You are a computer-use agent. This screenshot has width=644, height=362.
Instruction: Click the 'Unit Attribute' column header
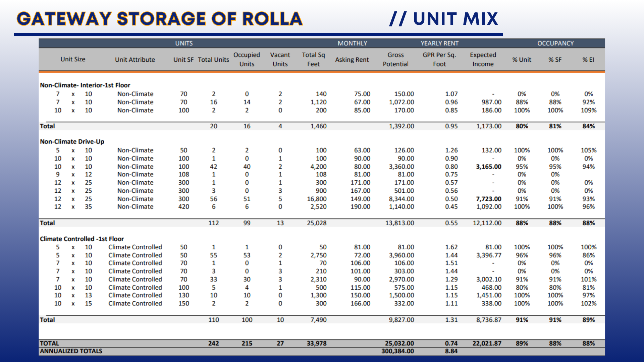[x=135, y=60]
